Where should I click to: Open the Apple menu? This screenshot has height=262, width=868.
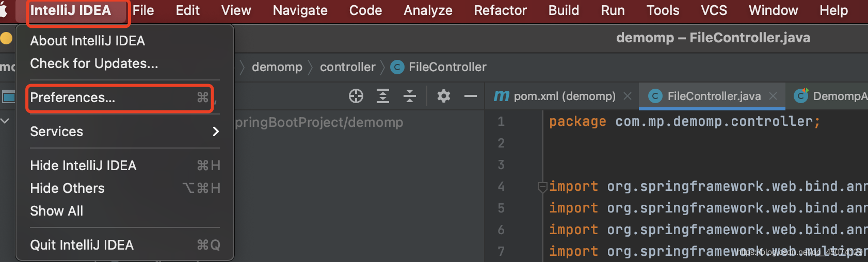click(x=4, y=10)
